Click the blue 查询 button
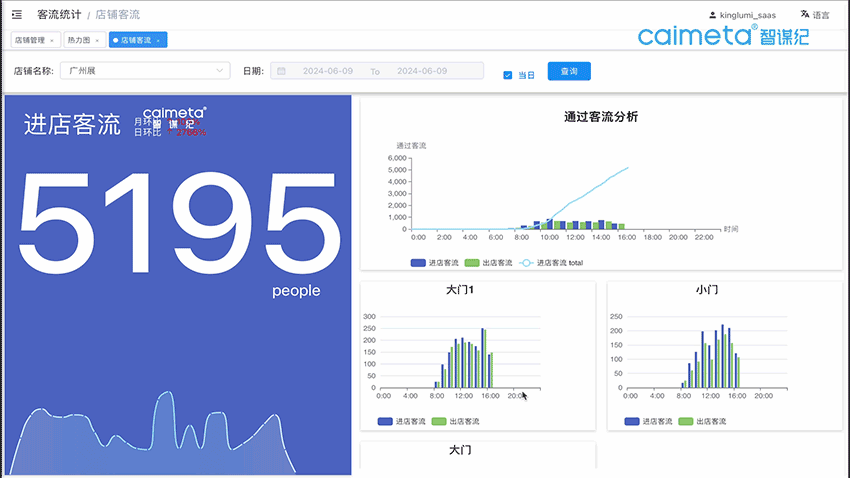The image size is (850, 478). point(569,71)
